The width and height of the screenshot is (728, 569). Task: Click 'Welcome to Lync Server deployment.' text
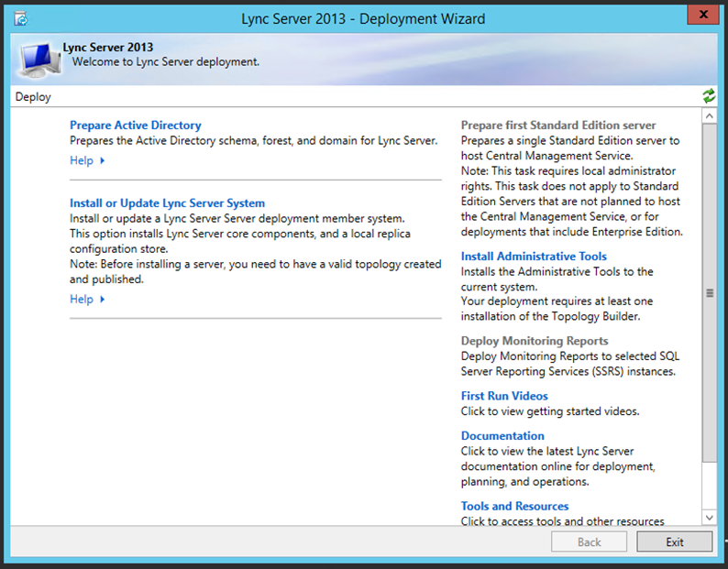coord(166,61)
